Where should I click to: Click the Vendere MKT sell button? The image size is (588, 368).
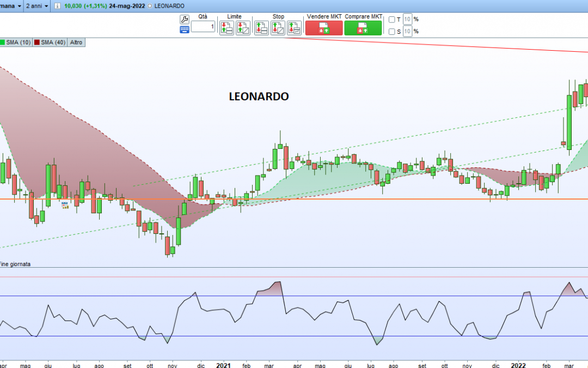(324, 28)
